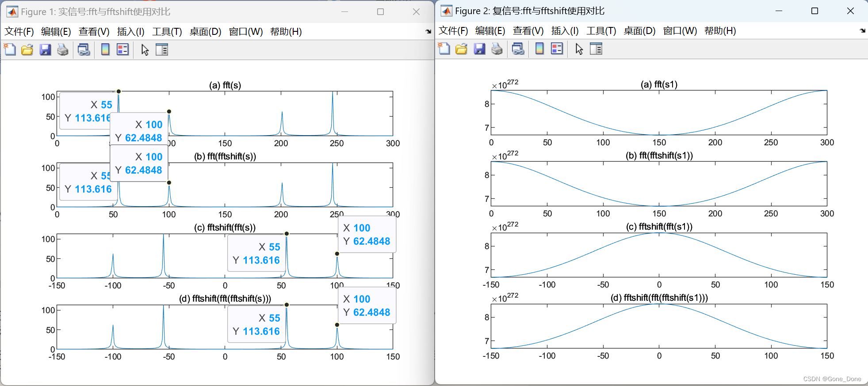
Task: Click X 55 data tip in plot (c)
Action: 256,254
